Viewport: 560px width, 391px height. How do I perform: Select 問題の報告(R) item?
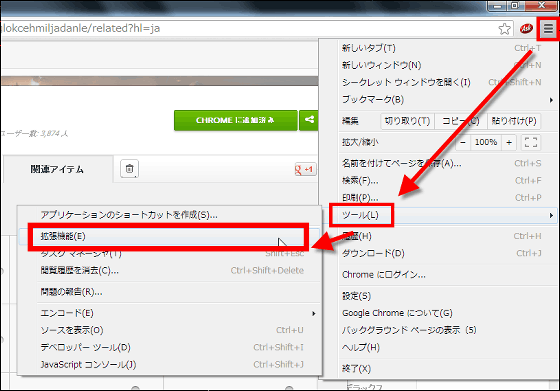(169, 292)
